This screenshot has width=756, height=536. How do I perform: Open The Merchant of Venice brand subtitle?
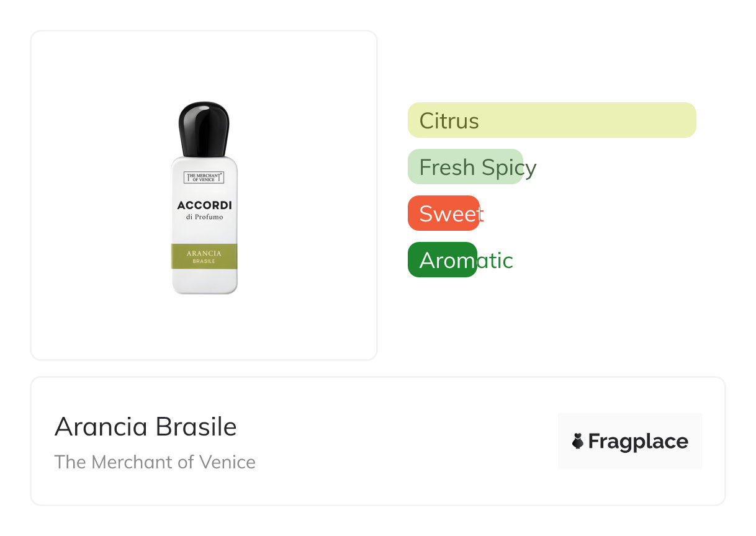click(155, 462)
